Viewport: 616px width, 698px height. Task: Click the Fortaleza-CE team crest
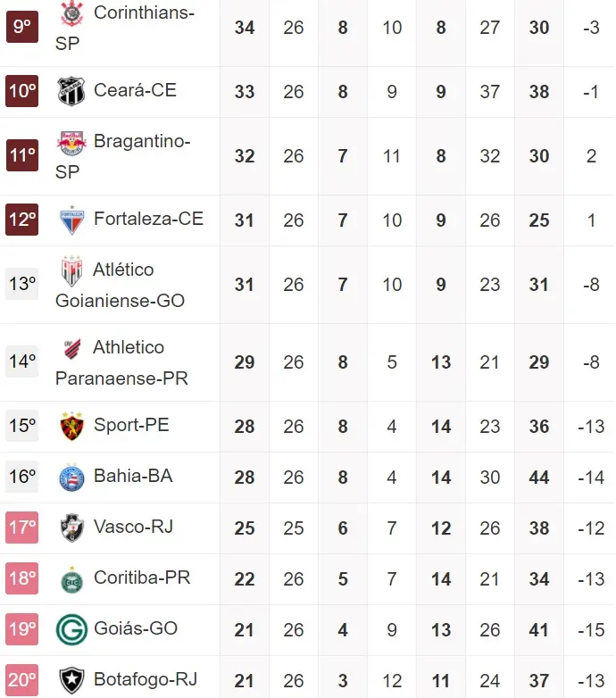pos(71,220)
